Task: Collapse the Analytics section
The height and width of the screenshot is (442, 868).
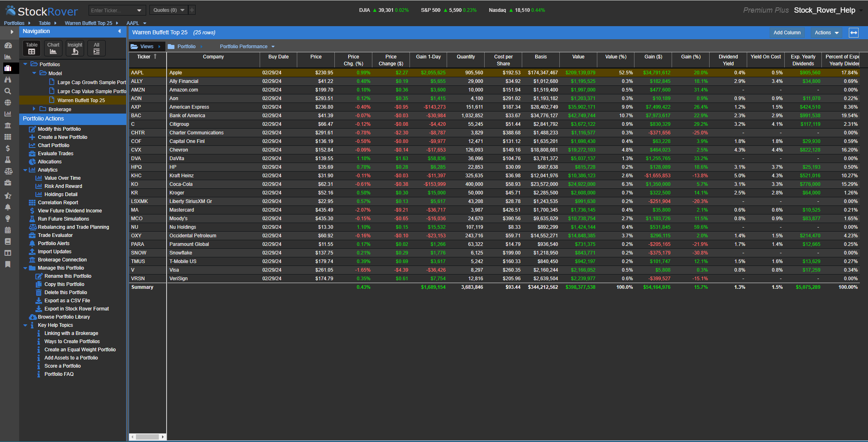Action: click(x=25, y=170)
